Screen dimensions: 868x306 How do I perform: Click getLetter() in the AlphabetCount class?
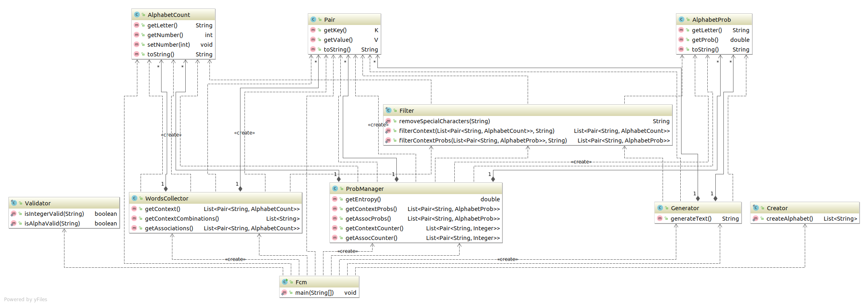[x=162, y=25]
